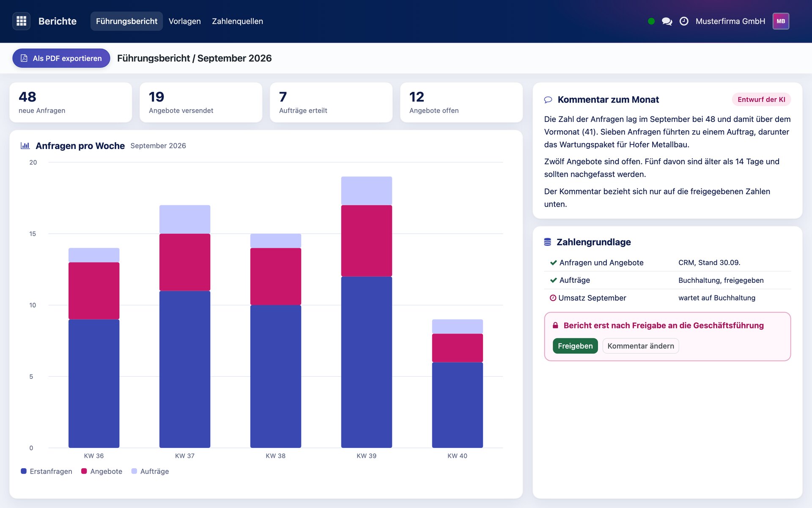Click the clock icon next to Umsatz September

(x=553, y=298)
